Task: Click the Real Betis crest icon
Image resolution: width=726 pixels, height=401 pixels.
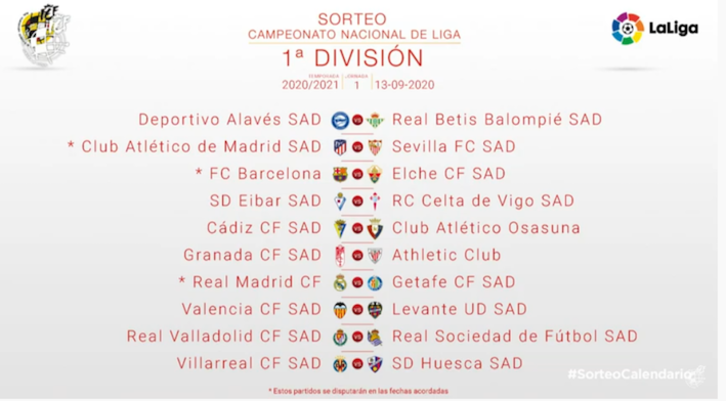Action: [375, 119]
